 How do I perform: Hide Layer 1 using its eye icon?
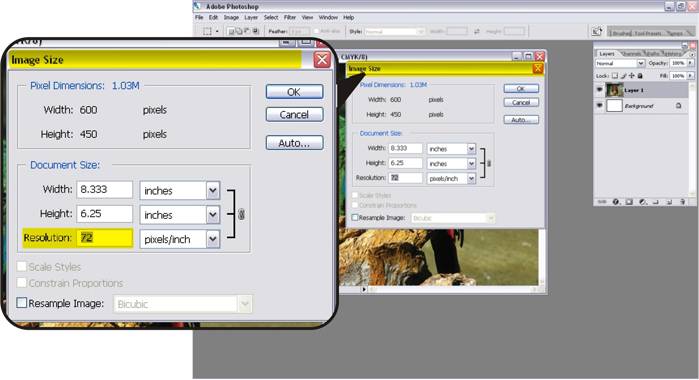point(600,89)
